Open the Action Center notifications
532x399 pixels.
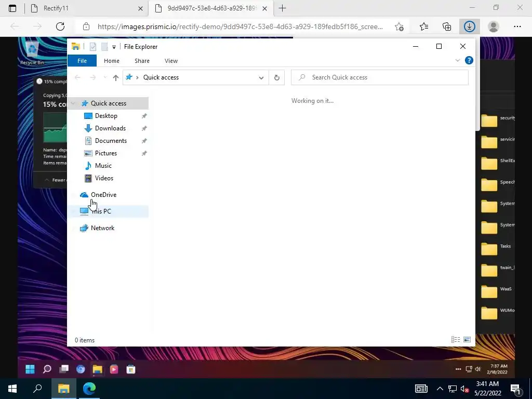[516, 389]
